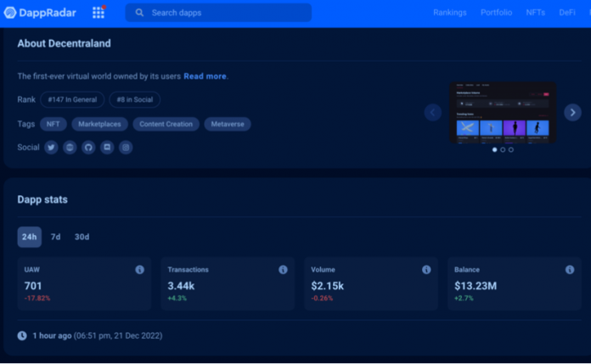
Task: Open the apps grid menu icon
Action: [x=98, y=13]
